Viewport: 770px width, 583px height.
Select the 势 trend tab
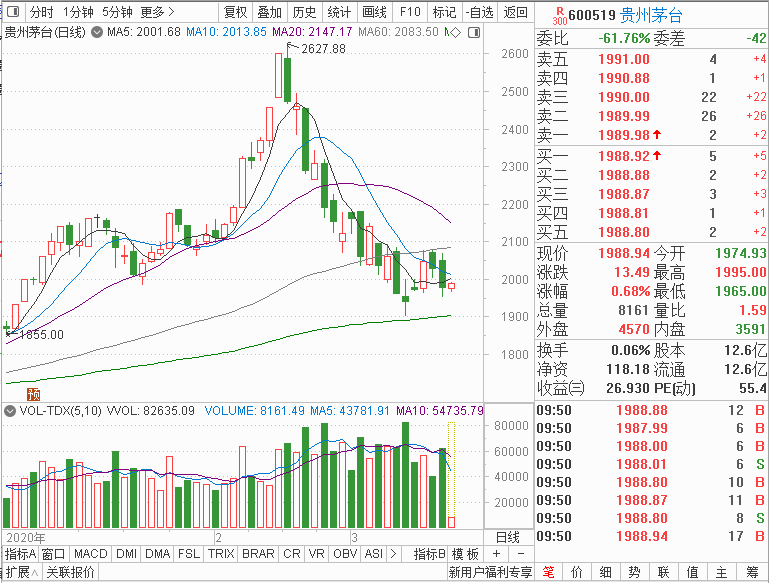[634, 572]
